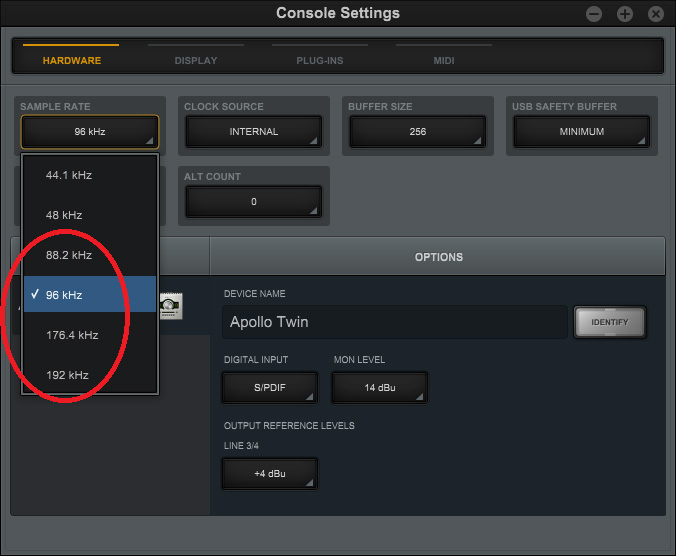This screenshot has width=676, height=556.
Task: Pick the checked 96 kHz option
Action: [64, 295]
